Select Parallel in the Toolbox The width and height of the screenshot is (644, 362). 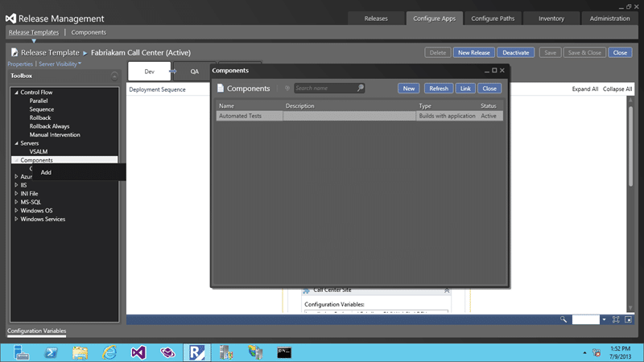(39, 101)
